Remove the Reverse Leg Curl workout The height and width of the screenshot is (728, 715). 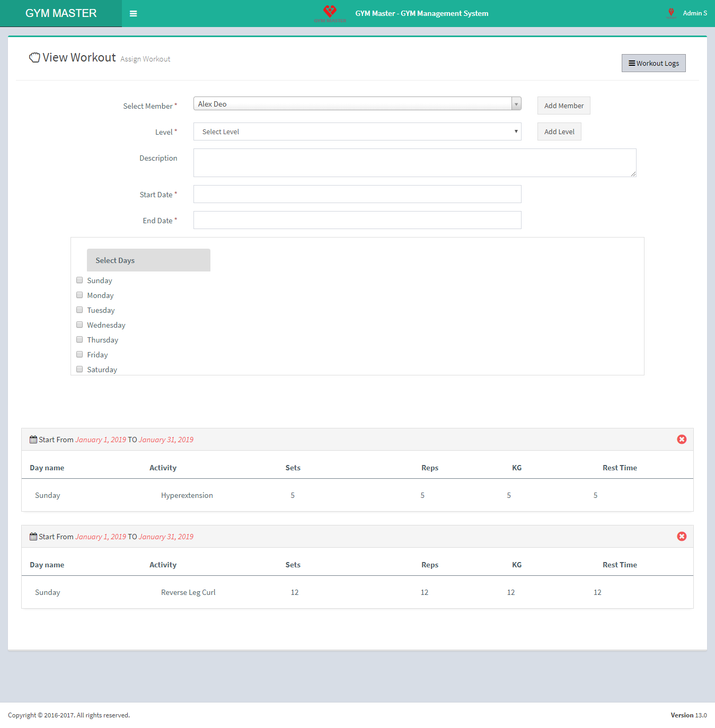(682, 537)
